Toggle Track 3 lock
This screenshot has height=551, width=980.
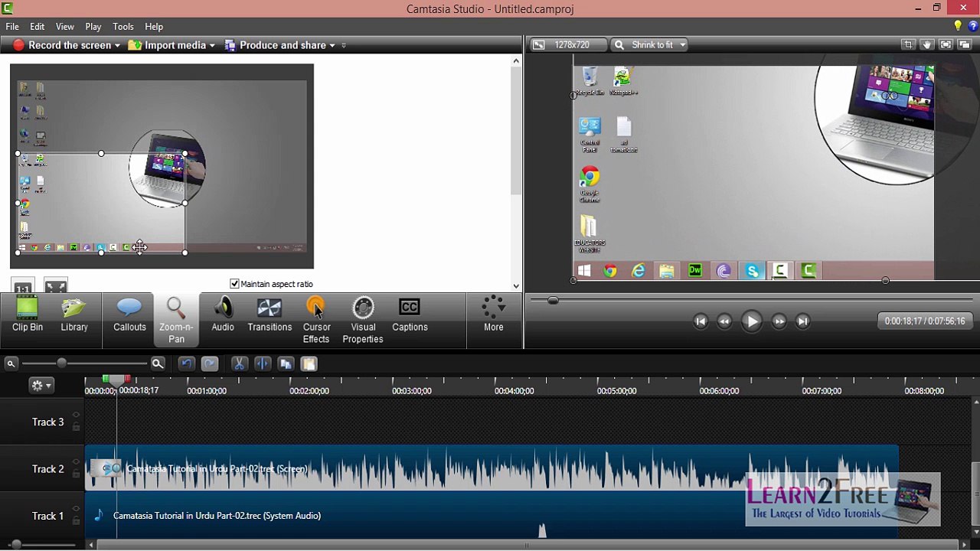76,427
